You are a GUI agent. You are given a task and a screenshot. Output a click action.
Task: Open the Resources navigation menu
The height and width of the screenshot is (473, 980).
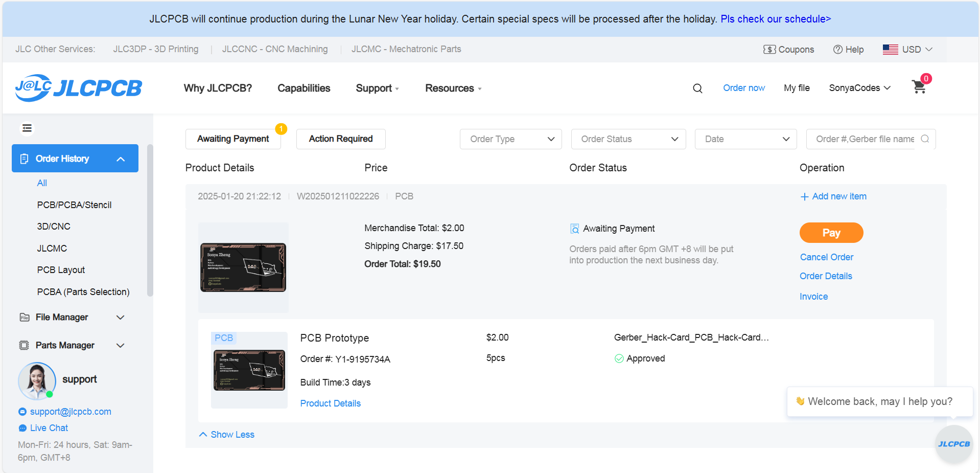(x=453, y=88)
